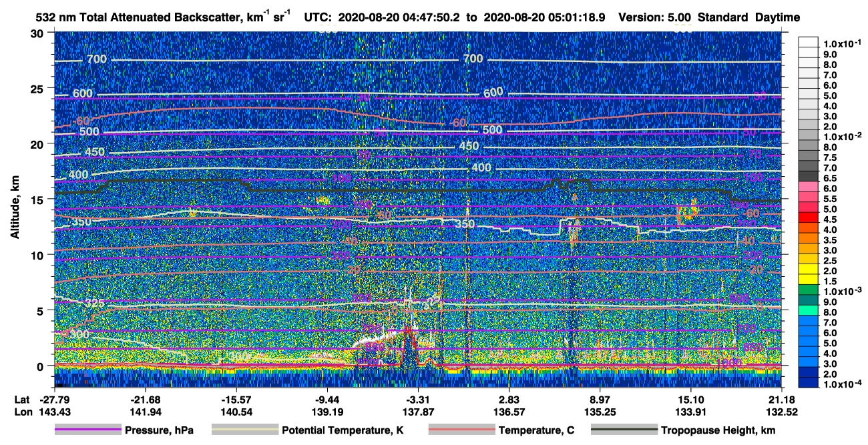This screenshot has width=868, height=445.
Task: Click the longitude value 143.43
Action: 54,412
